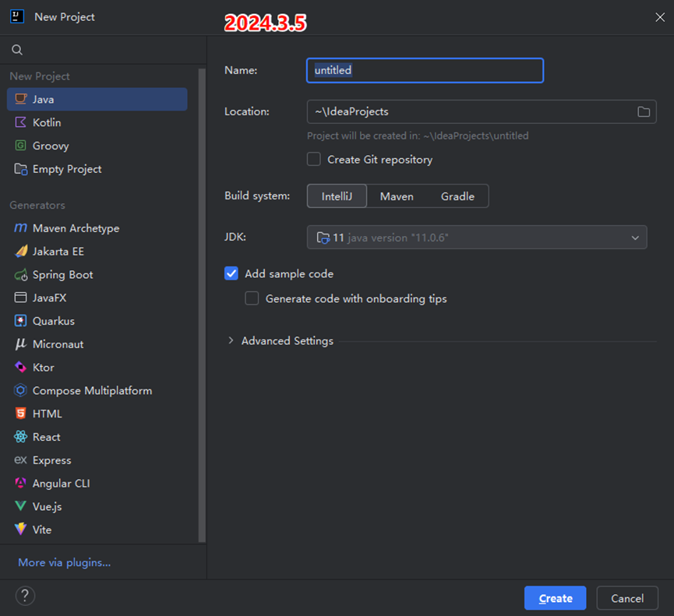Click the generator list vertical scrollbar
This screenshot has width=674, height=616.
[x=202, y=305]
